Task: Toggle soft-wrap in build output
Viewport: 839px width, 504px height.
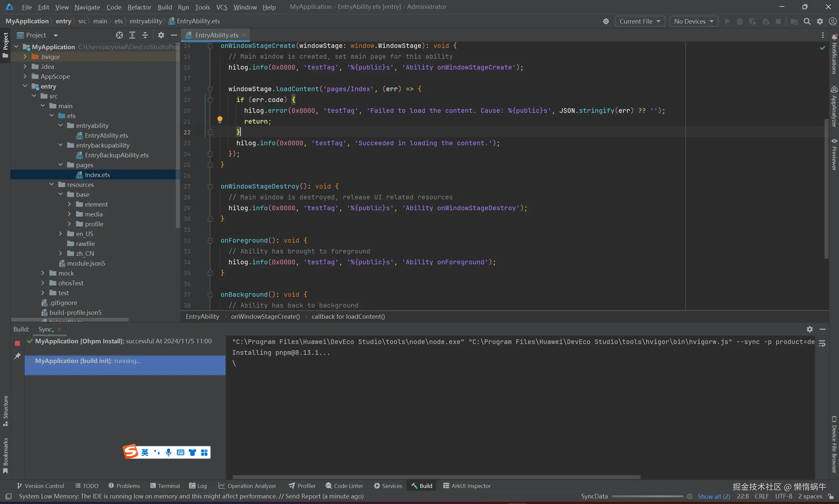Action: click(x=822, y=344)
